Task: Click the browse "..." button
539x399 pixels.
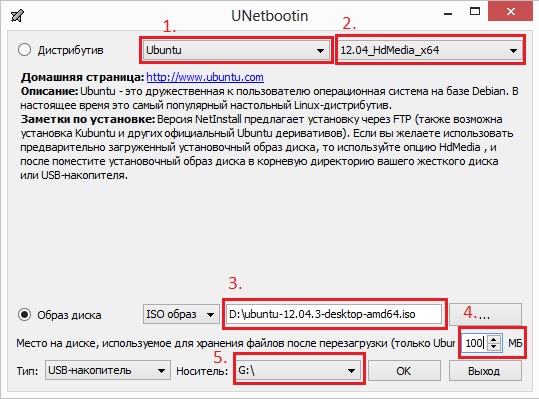Action: [x=485, y=313]
